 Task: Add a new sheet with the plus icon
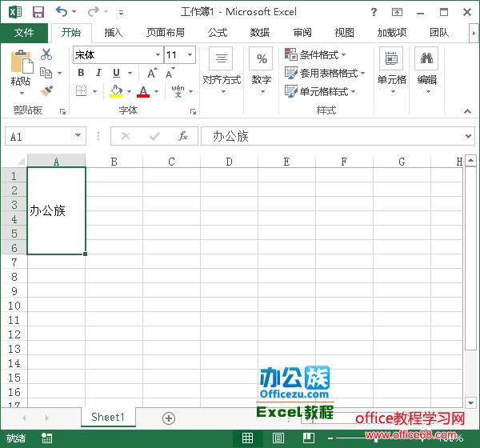pyautogui.click(x=169, y=418)
